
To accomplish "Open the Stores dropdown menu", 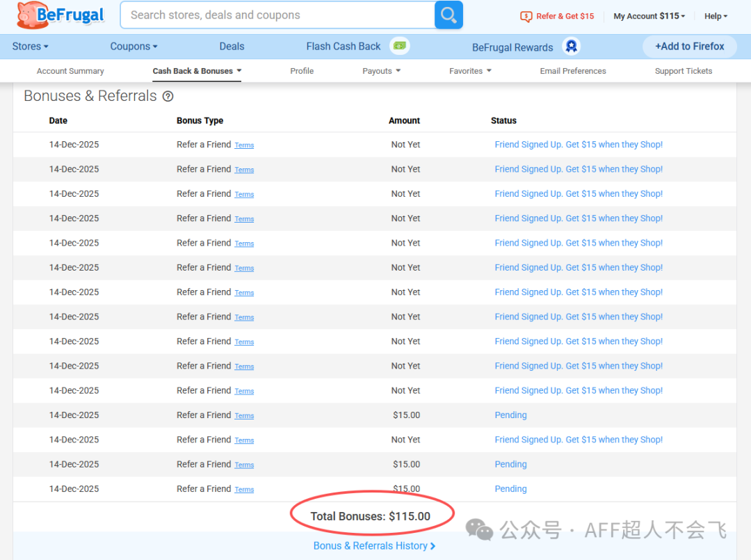I will tap(30, 47).
